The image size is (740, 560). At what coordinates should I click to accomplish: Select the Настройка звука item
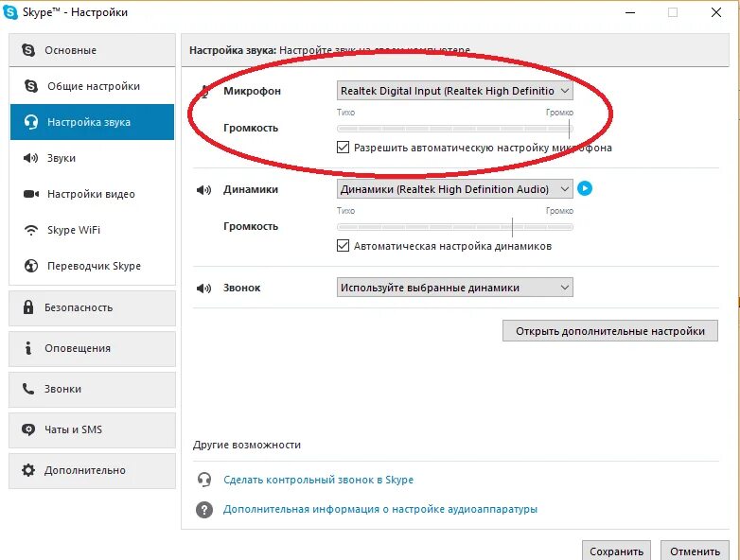pos(92,122)
